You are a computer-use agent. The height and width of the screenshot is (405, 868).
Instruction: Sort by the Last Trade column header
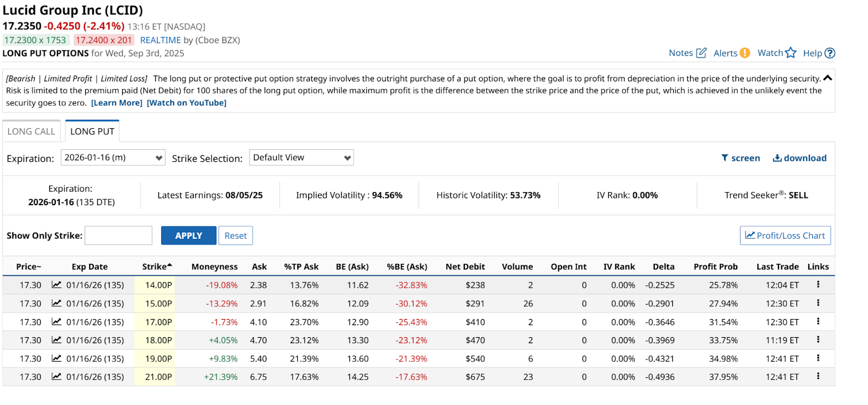pyautogui.click(x=777, y=267)
